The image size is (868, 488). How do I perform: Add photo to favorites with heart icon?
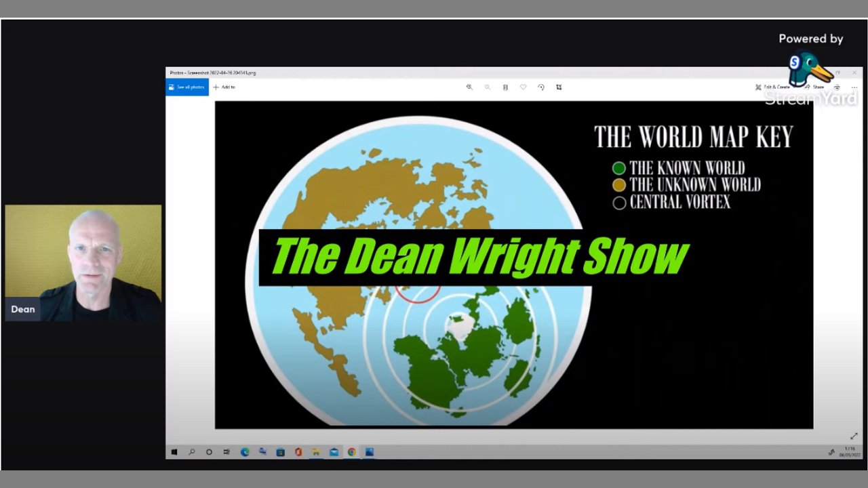tap(523, 87)
